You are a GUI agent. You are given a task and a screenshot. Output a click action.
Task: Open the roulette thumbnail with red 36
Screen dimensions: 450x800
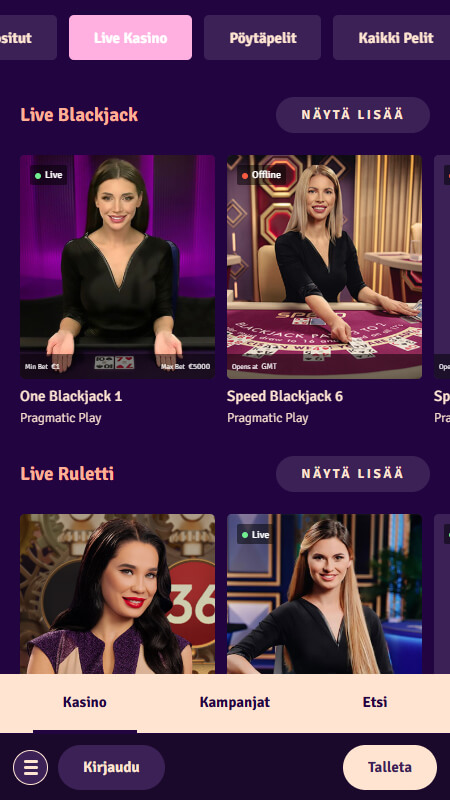pos(117,594)
